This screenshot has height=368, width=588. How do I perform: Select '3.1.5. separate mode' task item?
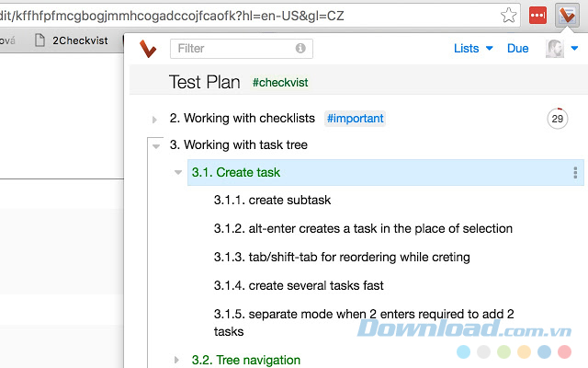click(x=364, y=323)
